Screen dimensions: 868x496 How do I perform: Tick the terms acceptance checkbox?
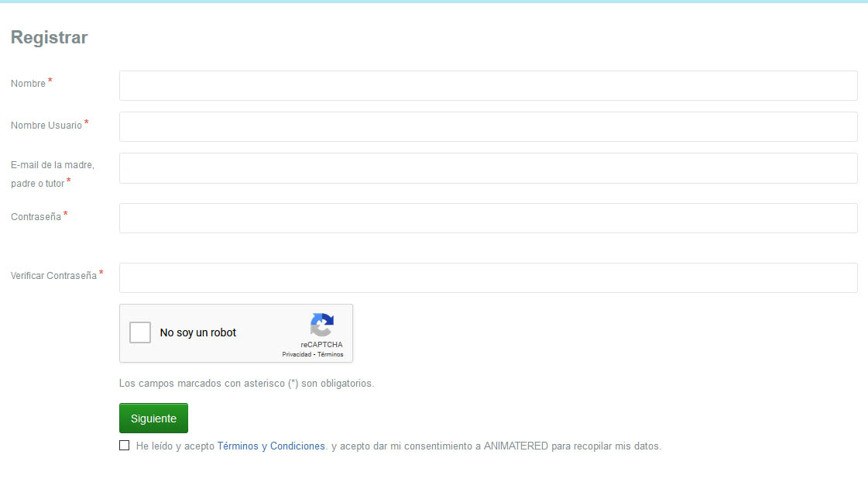tap(125, 446)
